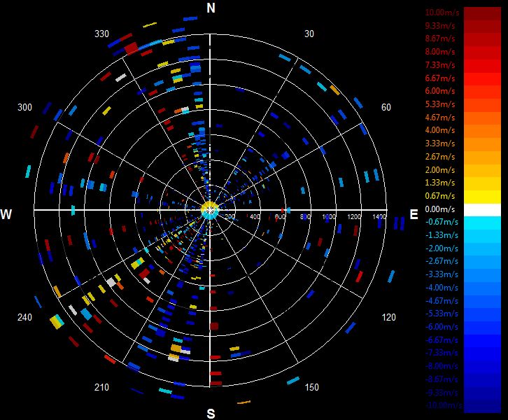Select the 330 degree bearing label
The width and height of the screenshot is (508, 420).
pyautogui.click(x=101, y=34)
